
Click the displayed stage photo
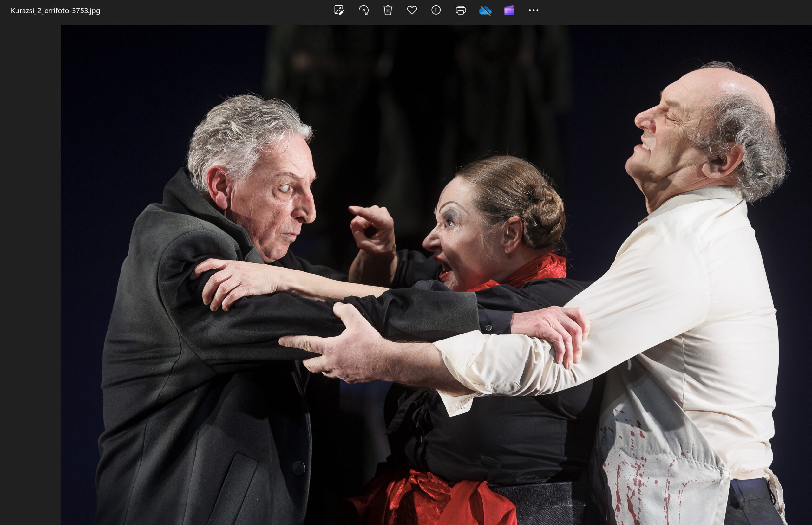click(x=436, y=275)
